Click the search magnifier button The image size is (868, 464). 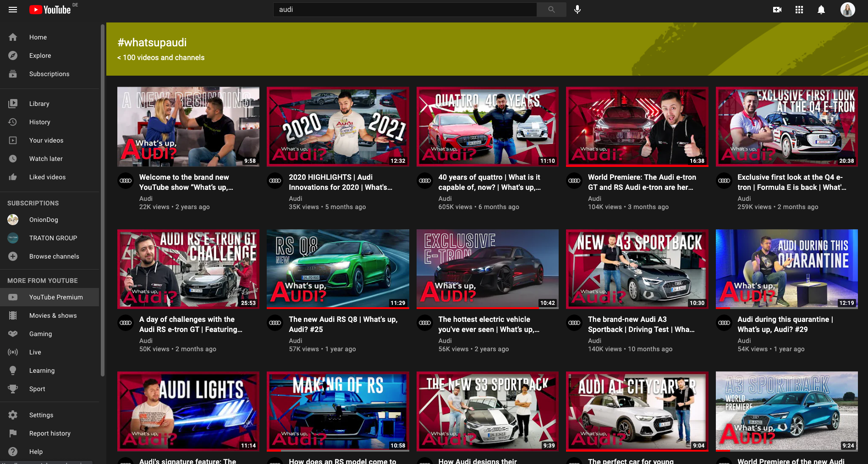(x=551, y=10)
